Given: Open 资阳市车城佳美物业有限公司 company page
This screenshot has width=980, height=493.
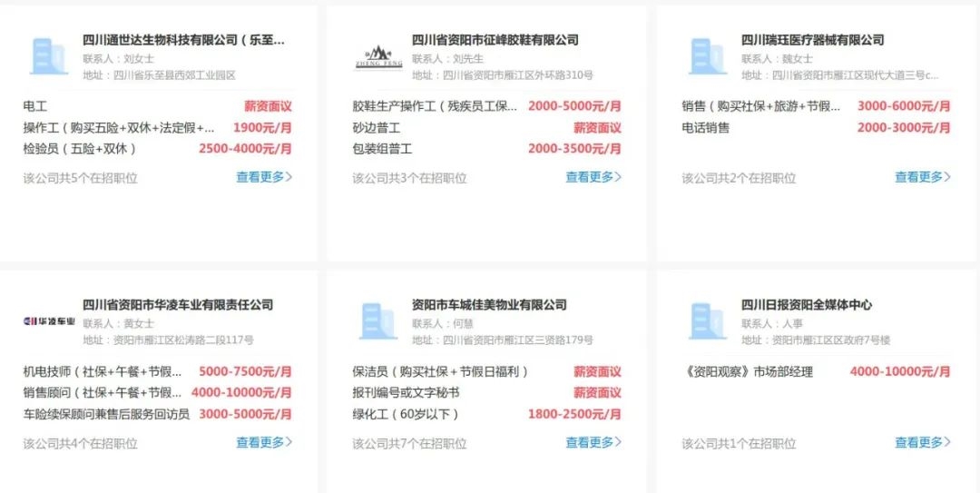Looking at the screenshot, I should click(489, 305).
